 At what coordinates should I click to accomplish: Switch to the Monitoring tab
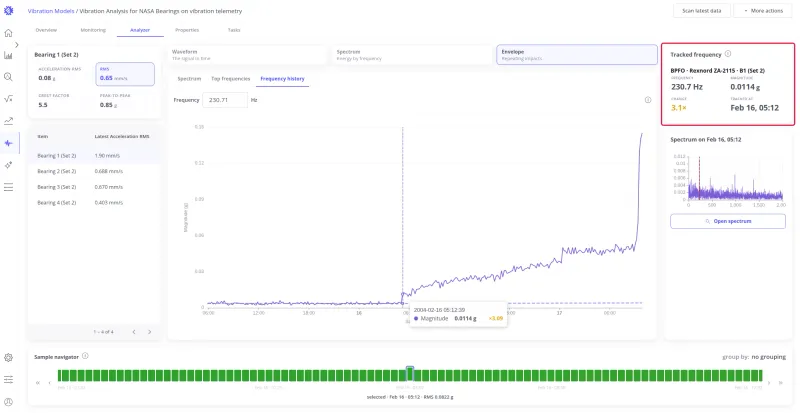click(x=93, y=30)
